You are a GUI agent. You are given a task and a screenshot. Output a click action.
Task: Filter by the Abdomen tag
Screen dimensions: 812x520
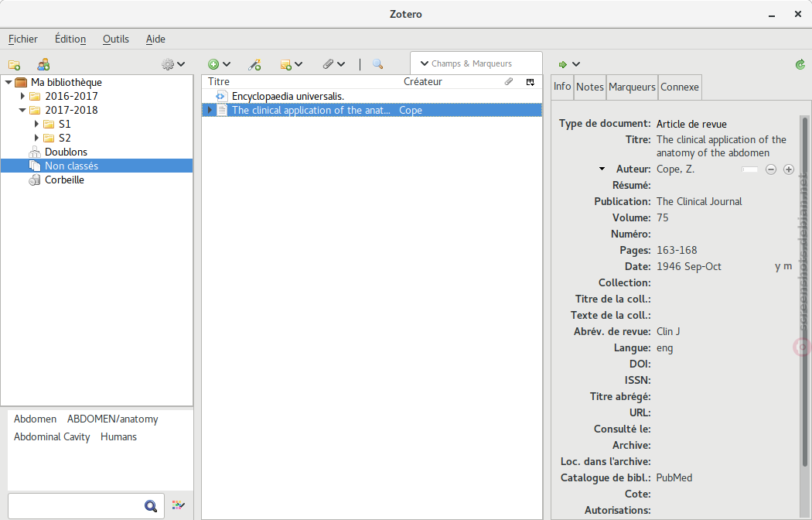pyautogui.click(x=36, y=419)
